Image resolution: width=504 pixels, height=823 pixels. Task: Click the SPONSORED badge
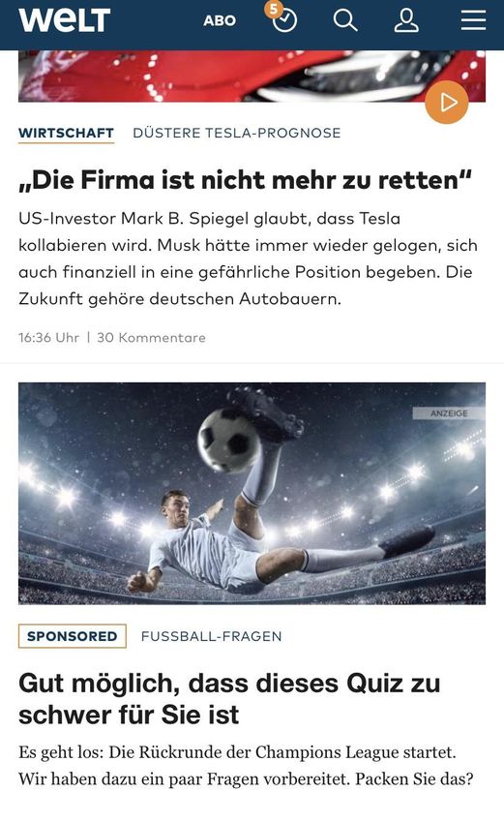73,636
